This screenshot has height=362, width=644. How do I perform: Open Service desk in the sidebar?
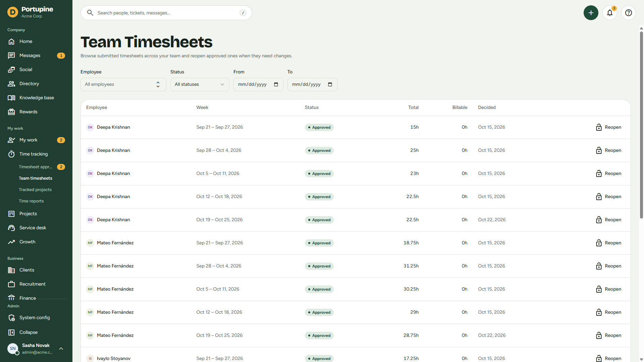pos(36,228)
